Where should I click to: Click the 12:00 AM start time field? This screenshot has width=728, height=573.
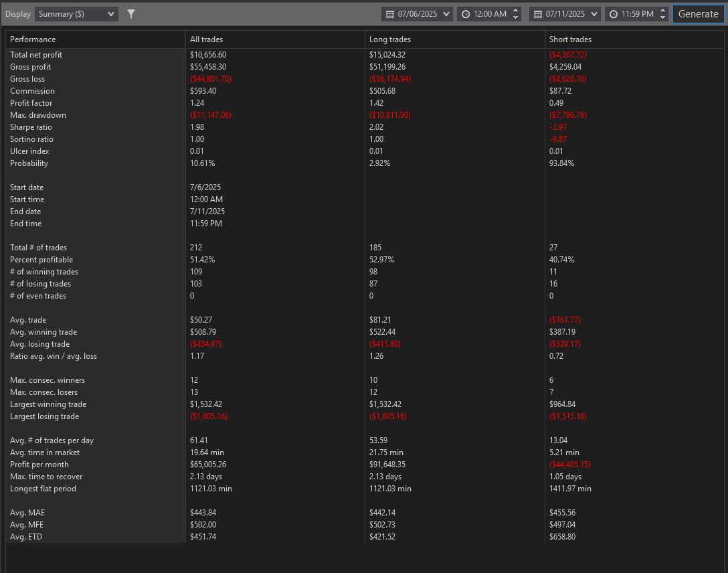pyautogui.click(x=490, y=14)
